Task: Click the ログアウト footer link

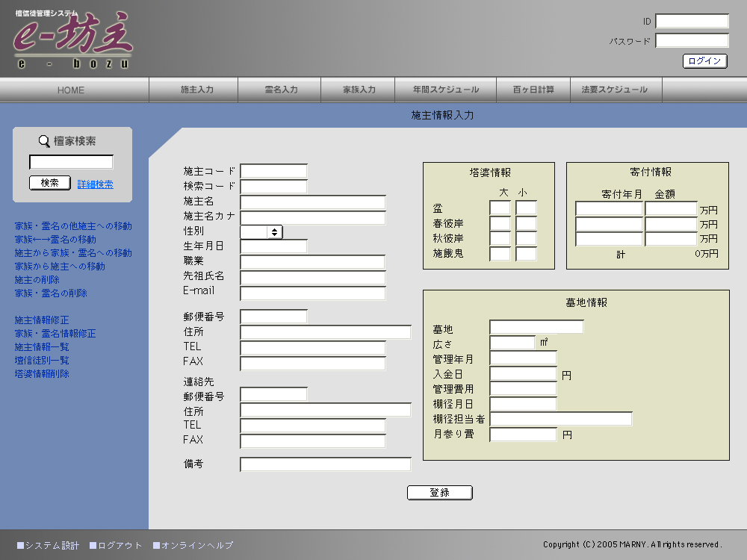Action: point(120,546)
